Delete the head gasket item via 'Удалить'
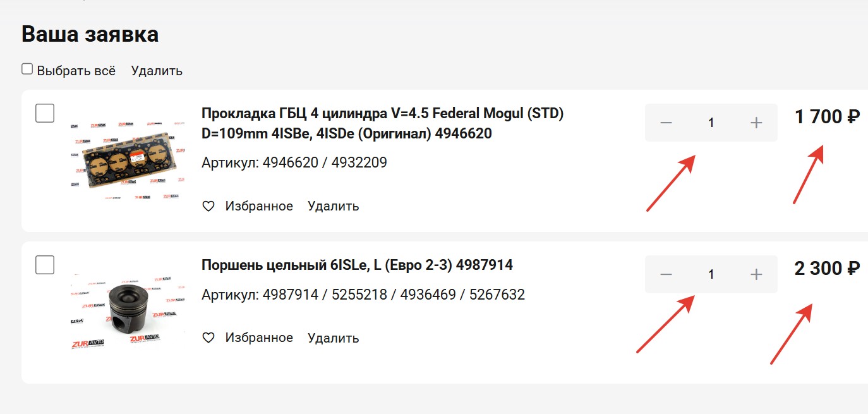Screen dimensions: 868x414 tap(333, 206)
